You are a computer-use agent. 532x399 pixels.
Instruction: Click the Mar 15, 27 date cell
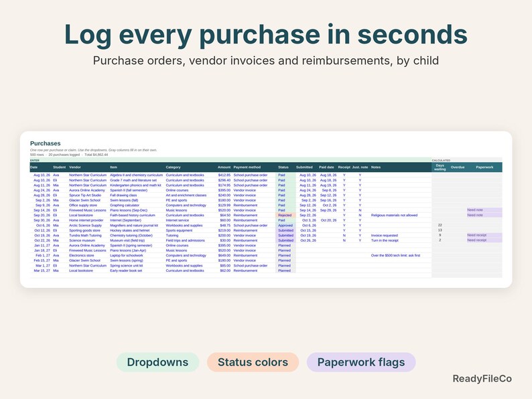(42, 270)
